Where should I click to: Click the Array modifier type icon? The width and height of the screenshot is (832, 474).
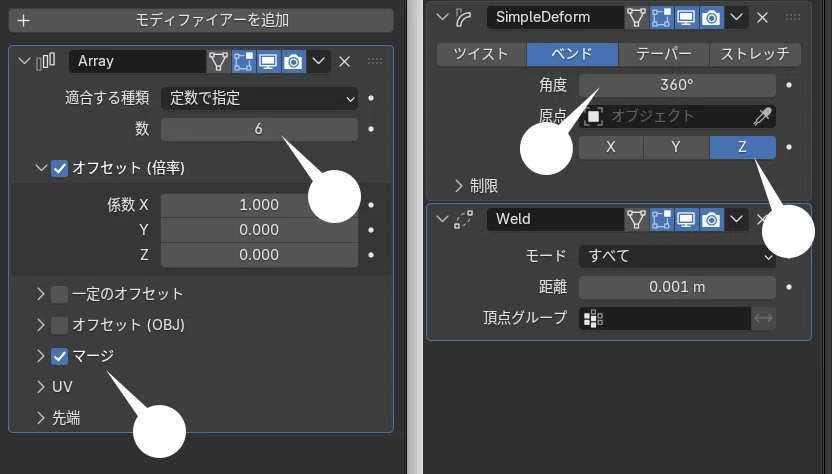pos(46,61)
